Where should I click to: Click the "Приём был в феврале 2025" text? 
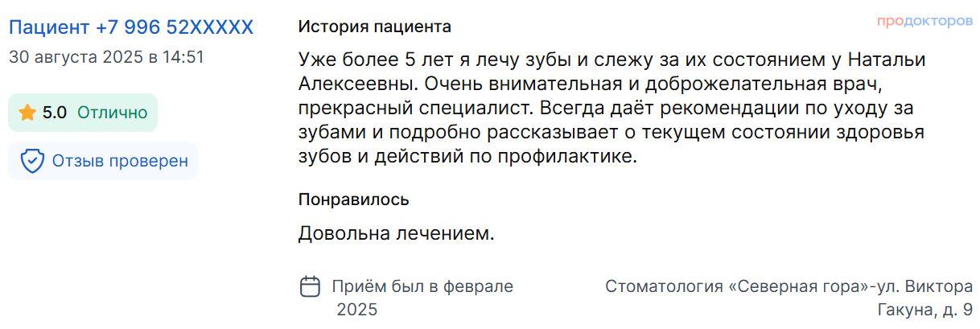coord(422,297)
